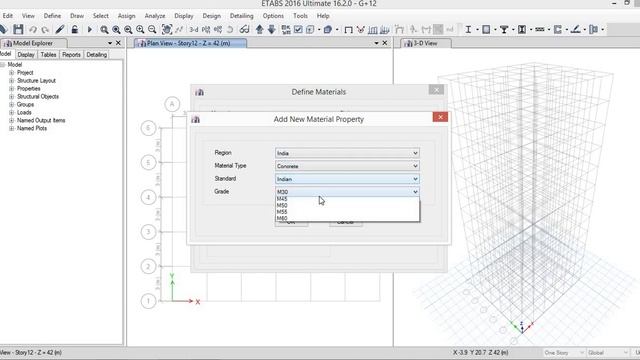Open the Design menu
The height and width of the screenshot is (360, 640).
click(x=211, y=16)
